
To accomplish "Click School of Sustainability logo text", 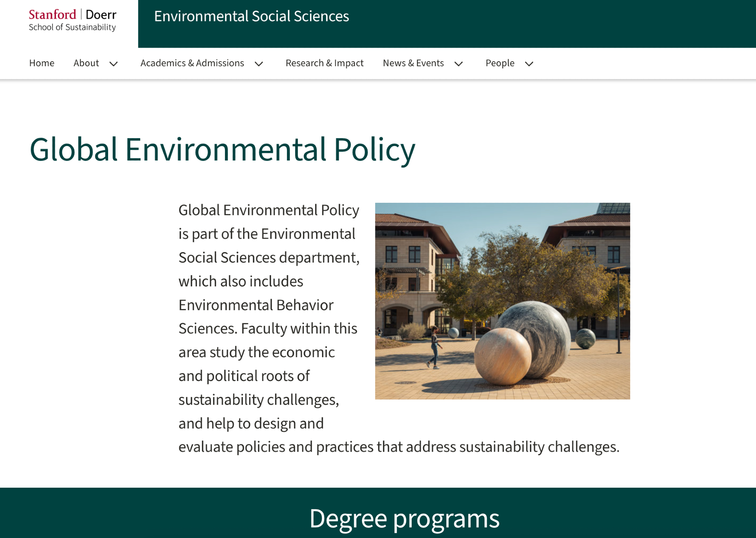I will coord(72,27).
